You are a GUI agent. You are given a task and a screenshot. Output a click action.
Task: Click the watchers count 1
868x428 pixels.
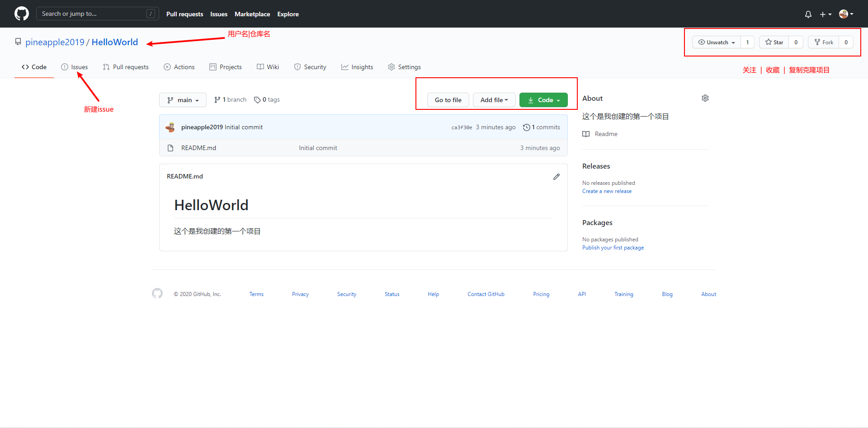(747, 42)
